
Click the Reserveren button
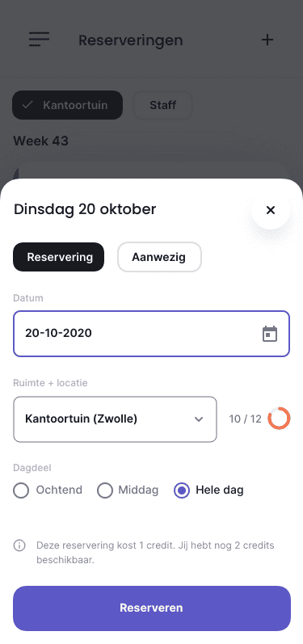[152, 608]
